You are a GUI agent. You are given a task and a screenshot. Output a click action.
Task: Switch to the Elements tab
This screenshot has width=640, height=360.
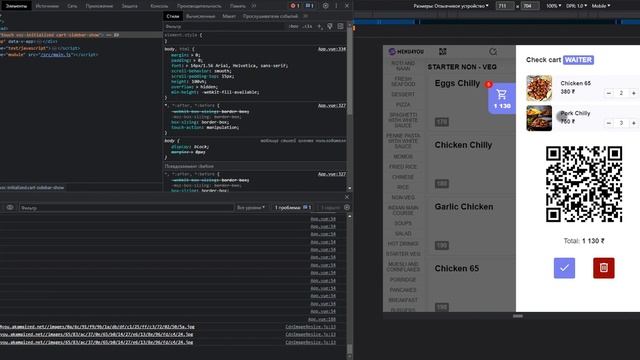pyautogui.click(x=16, y=6)
